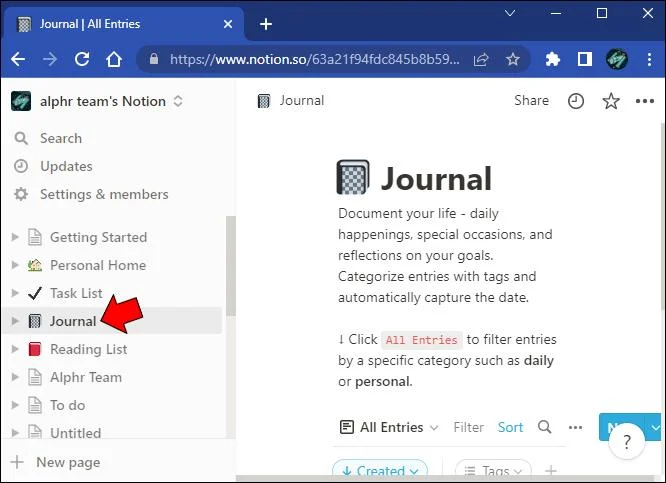The image size is (666, 483).
Task: Click the sidebar vertical scrollbar
Action: (x=231, y=266)
